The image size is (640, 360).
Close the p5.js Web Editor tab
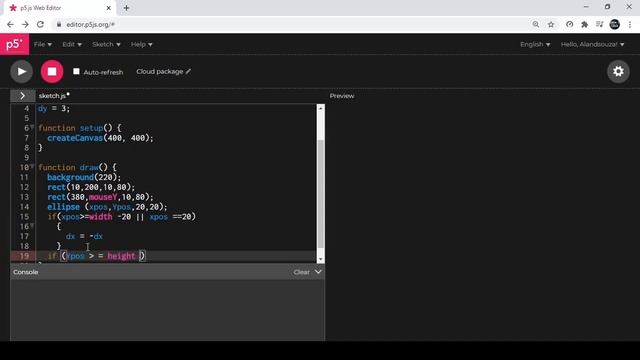(109, 8)
